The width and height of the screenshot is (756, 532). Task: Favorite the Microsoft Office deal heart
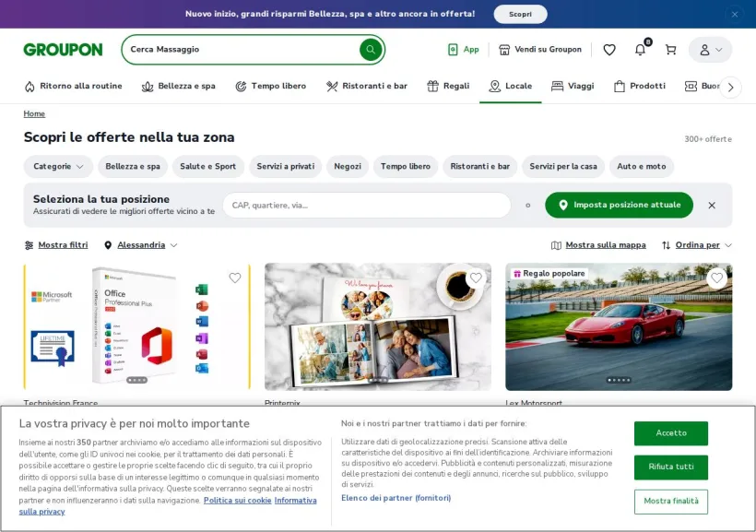pyautogui.click(x=235, y=278)
